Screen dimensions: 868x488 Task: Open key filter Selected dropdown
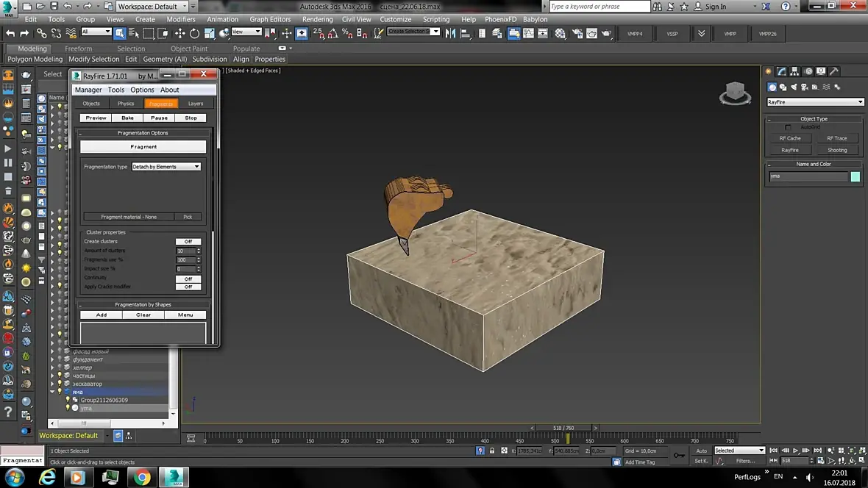739,451
